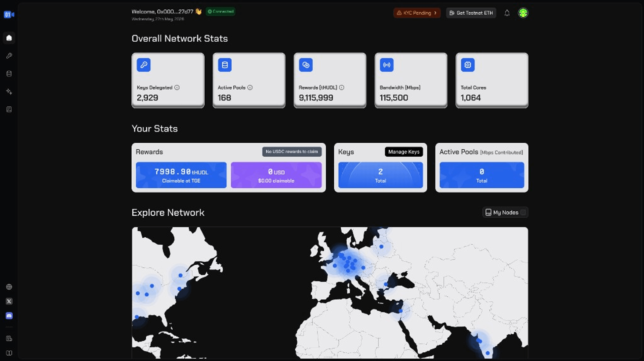Show info for Rewards (tHUDL)
This screenshot has width=644, height=361.
coord(341,88)
